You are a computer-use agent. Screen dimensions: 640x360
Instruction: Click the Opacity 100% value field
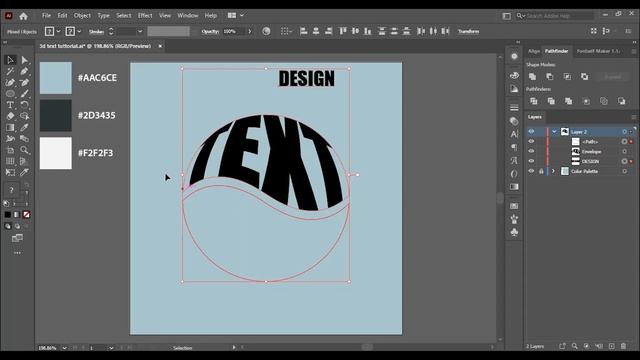(x=234, y=31)
